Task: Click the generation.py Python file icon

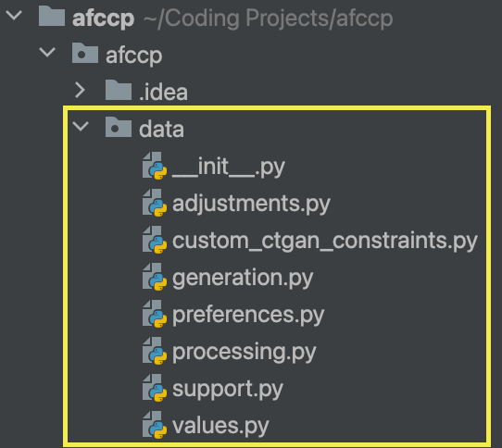Action: [x=155, y=277]
